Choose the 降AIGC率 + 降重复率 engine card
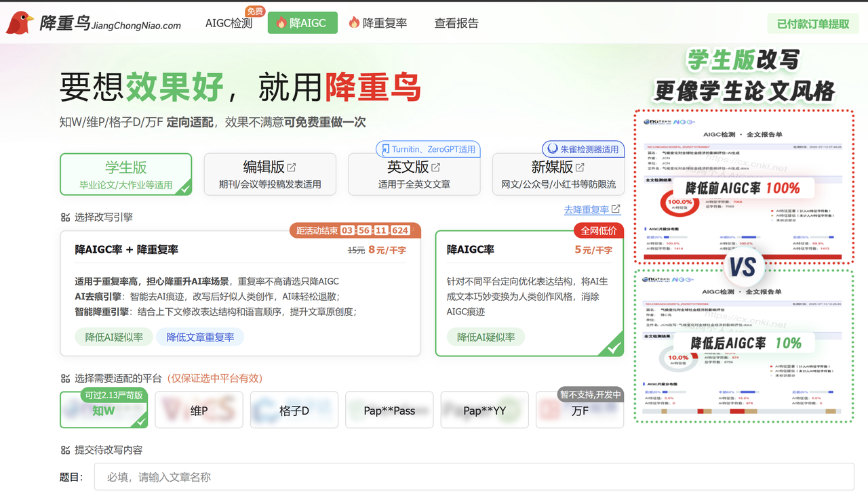 [x=241, y=293]
